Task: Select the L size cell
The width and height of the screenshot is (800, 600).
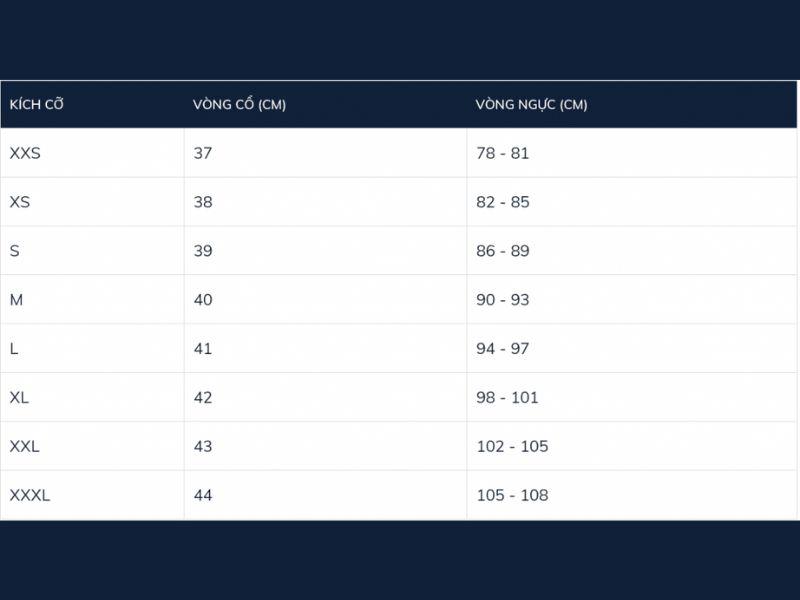Action: (14, 348)
